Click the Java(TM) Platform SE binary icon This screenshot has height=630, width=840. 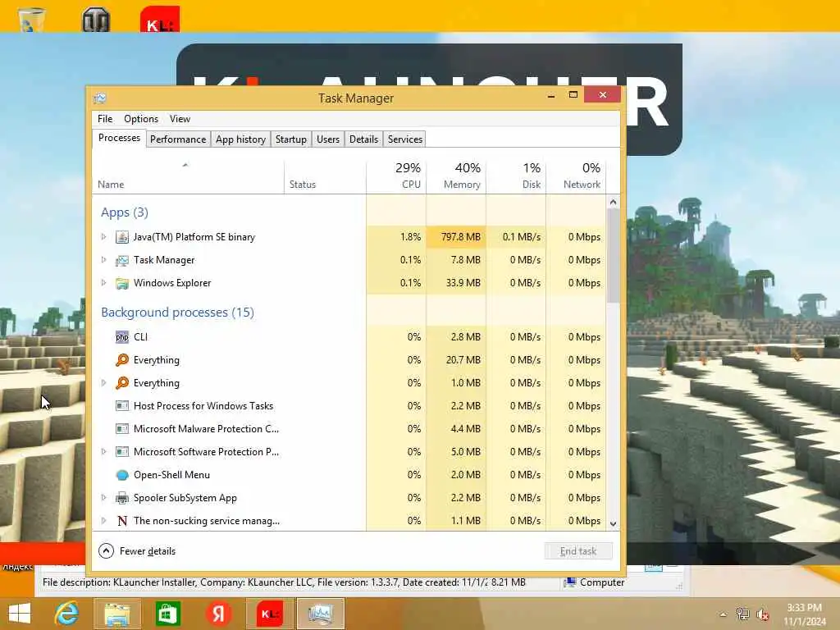click(x=122, y=237)
